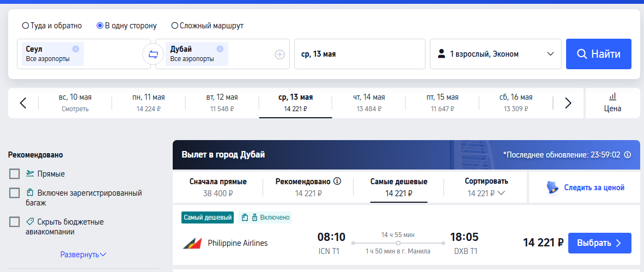Open passengers dropdown 1 взрослый, Эконом
644x272 pixels.
496,54
